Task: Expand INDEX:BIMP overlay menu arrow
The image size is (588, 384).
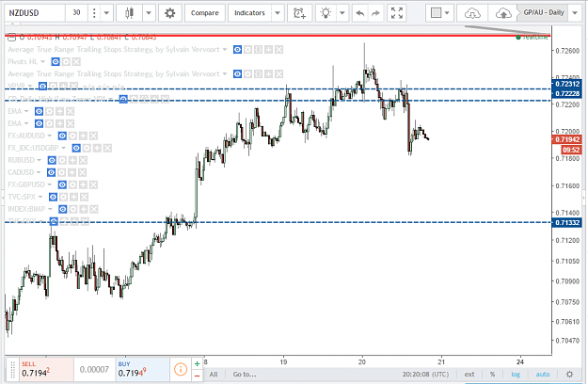Action: pos(50,209)
